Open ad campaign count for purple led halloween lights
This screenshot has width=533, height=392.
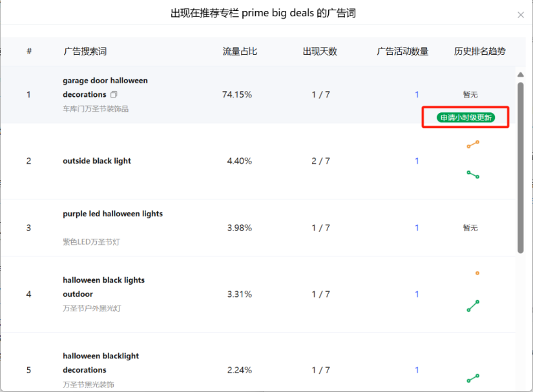[417, 227]
